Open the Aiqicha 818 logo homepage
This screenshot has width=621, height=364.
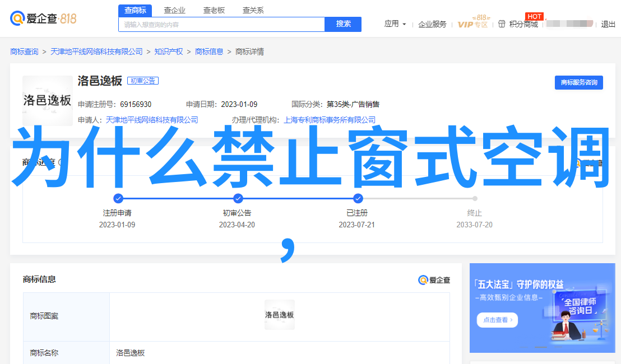click(x=43, y=18)
